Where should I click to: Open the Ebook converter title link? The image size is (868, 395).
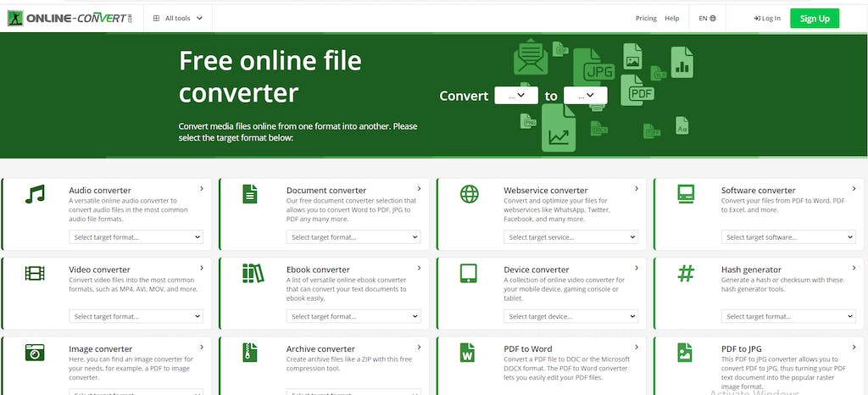(x=319, y=270)
